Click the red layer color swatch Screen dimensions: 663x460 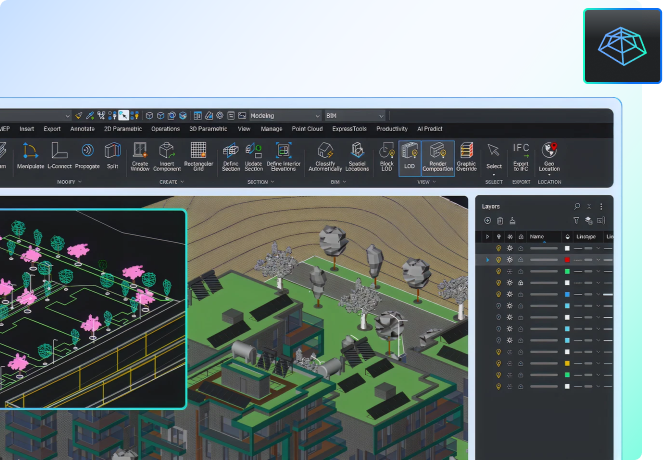(x=567, y=259)
